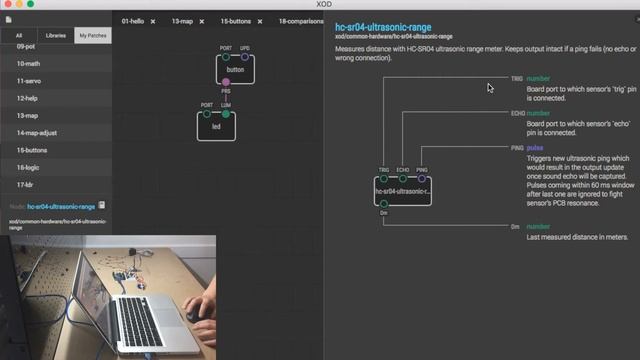640x360 pixels.
Task: Click the LUM input pin of led node
Action: point(226,114)
